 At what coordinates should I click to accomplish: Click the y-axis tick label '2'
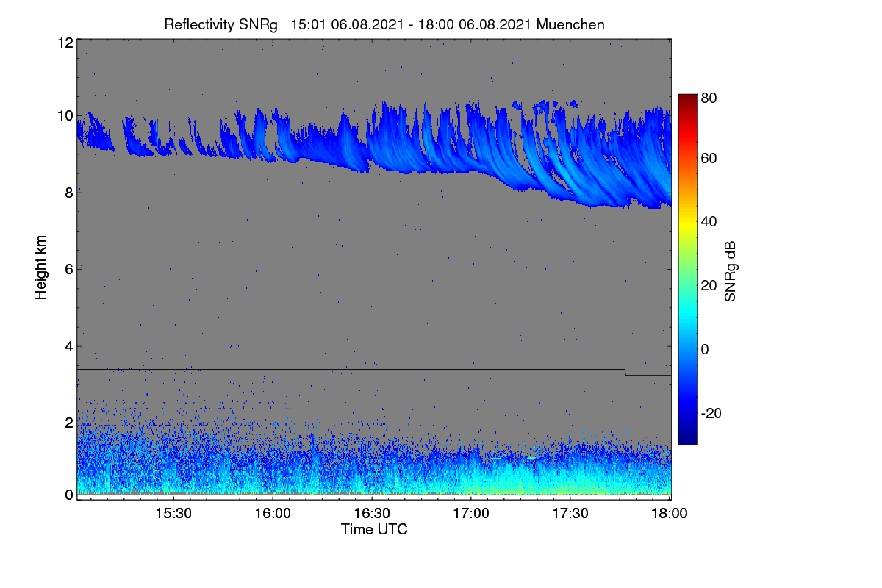69,423
